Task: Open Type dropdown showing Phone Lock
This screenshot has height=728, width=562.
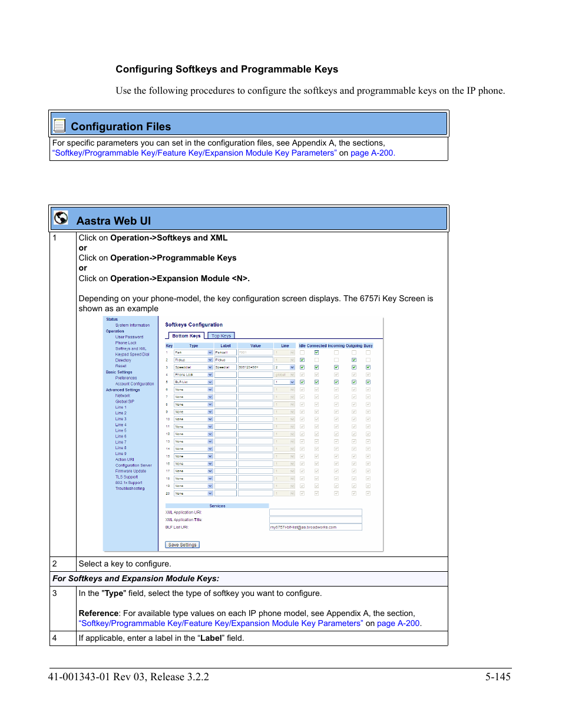Action: (x=193, y=374)
